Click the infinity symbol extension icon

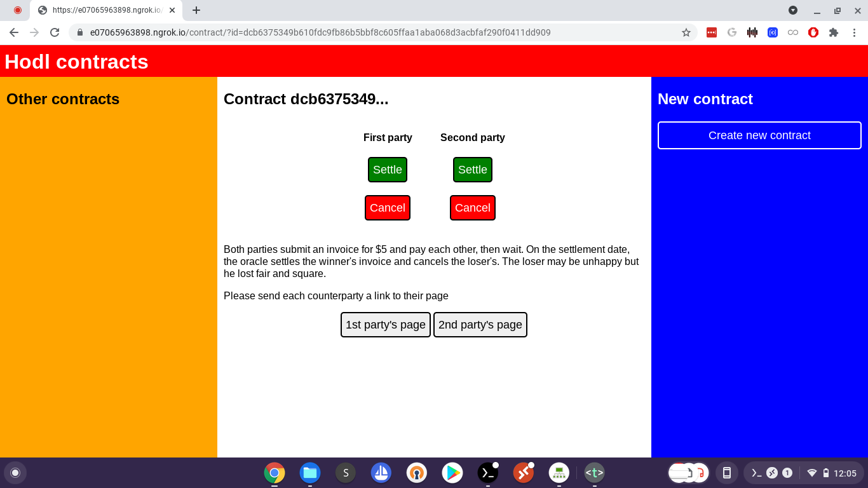(793, 32)
